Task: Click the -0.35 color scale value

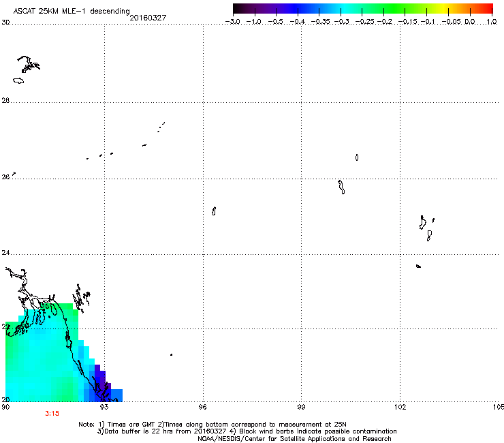Action: click(x=320, y=22)
